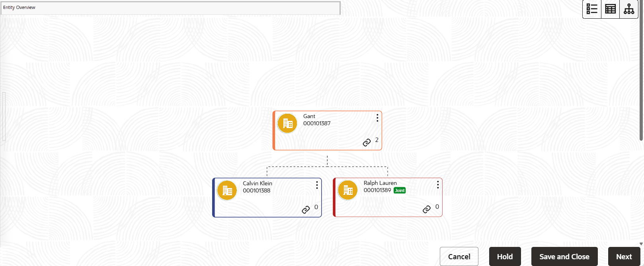Screen dimensions: 644x266
Task: Click link count 2 on Gant card
Action: (377, 140)
